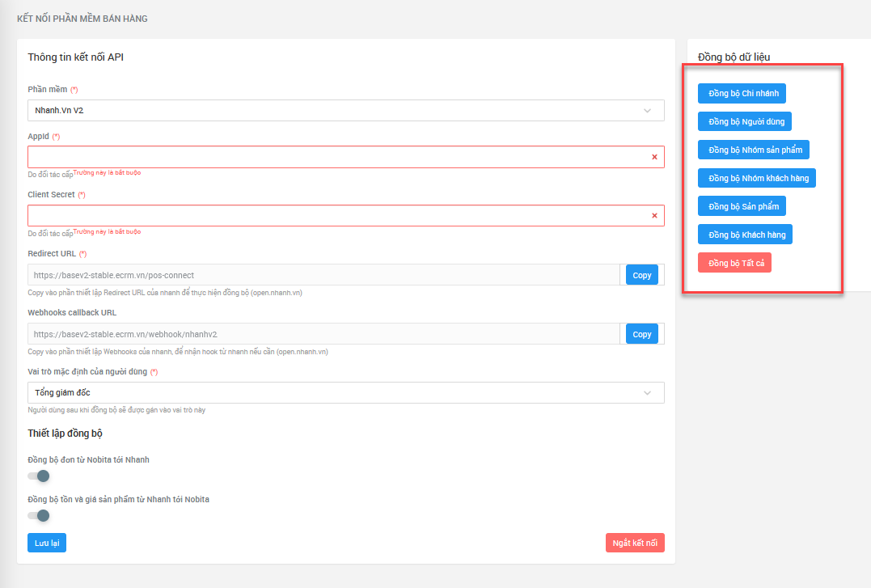The width and height of the screenshot is (871, 588).
Task: Click Đồng bộ Nhóm sản phẩm
Action: [753, 150]
